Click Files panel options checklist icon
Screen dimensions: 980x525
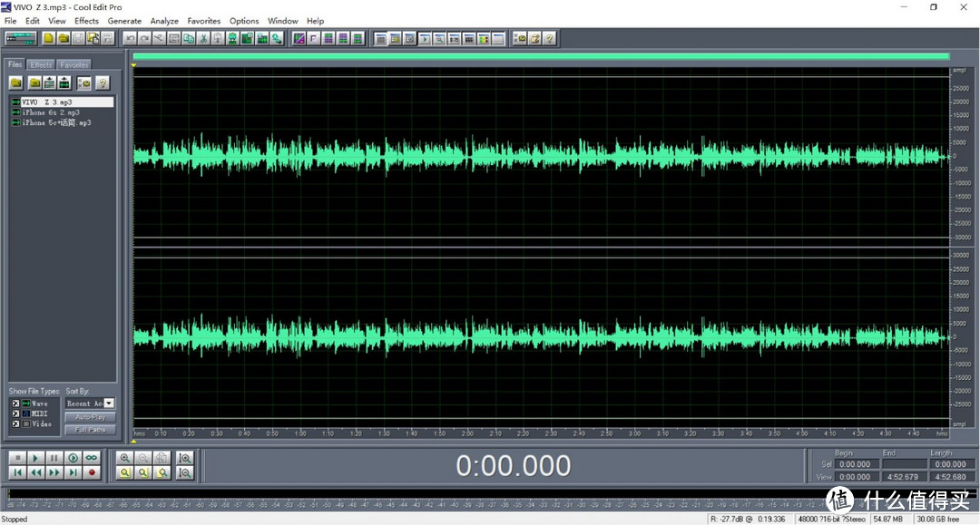point(83,83)
